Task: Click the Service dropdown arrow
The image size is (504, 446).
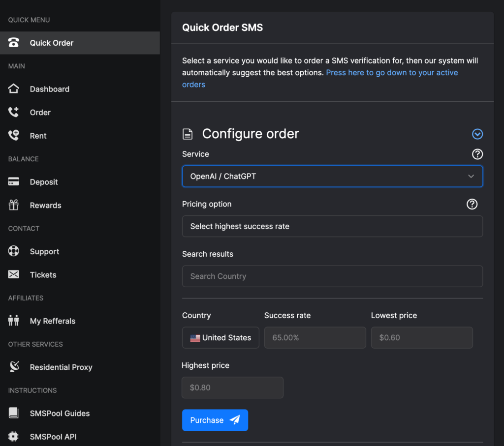Action: point(471,176)
